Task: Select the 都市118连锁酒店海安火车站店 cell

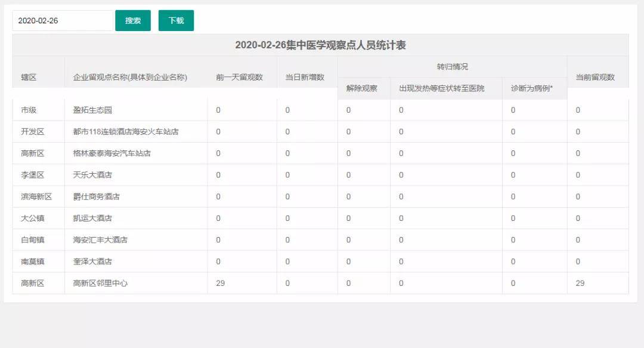Action: 126,131
